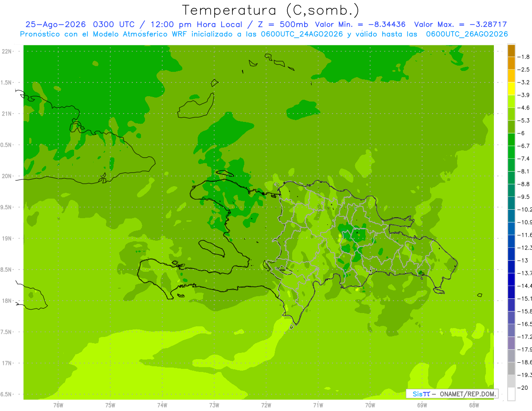Viewport: 532px width, 411px height.
Task: Click the "20N" latitude label
Action: coord(7,176)
